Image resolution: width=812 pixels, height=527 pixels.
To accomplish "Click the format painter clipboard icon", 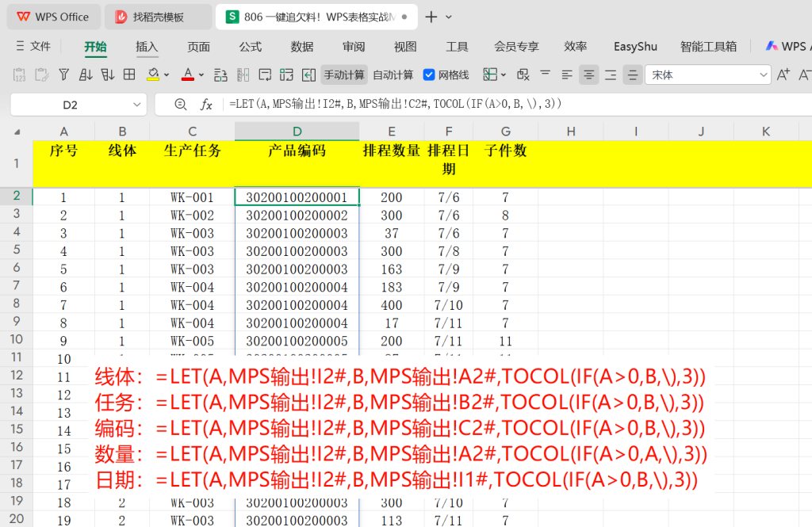I will [41, 75].
